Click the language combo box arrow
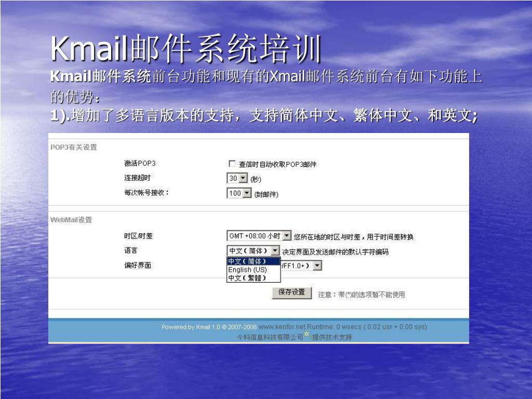The width and height of the screenshot is (532, 399). click(275, 251)
